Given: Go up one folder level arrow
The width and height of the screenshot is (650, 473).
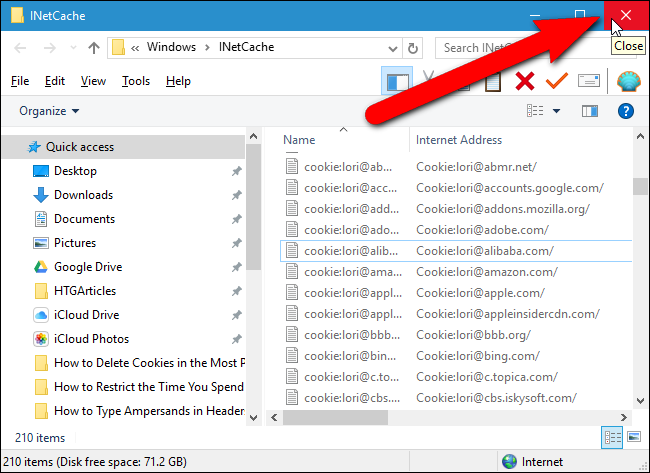Looking at the screenshot, I should click(x=94, y=48).
